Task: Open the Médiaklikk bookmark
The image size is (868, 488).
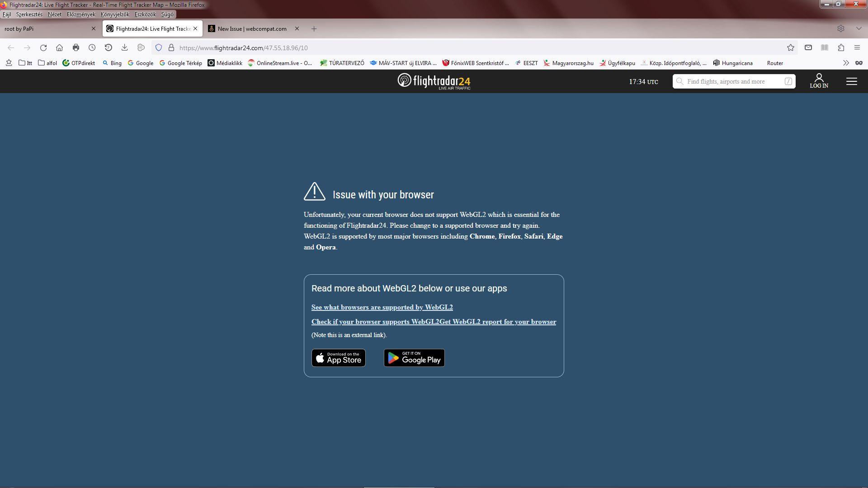Action: coord(225,63)
